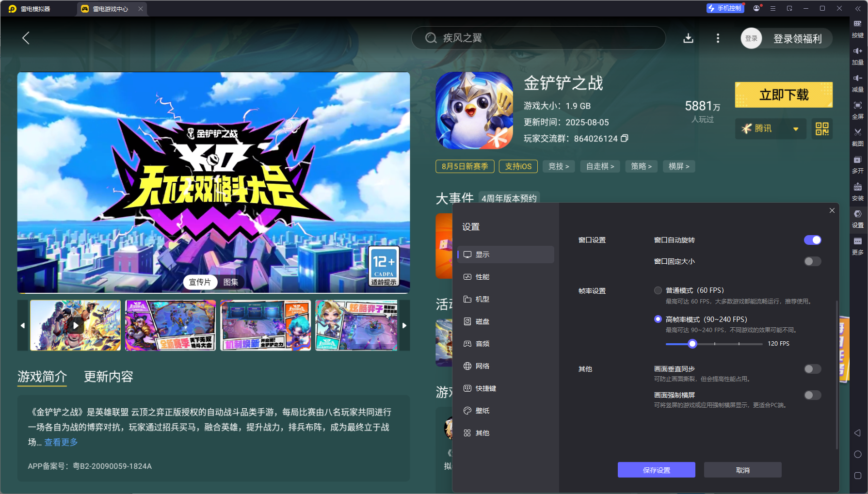Image resolution: width=868 pixels, height=494 pixels.
Task: Open 显示 display settings section
Action: [506, 255]
